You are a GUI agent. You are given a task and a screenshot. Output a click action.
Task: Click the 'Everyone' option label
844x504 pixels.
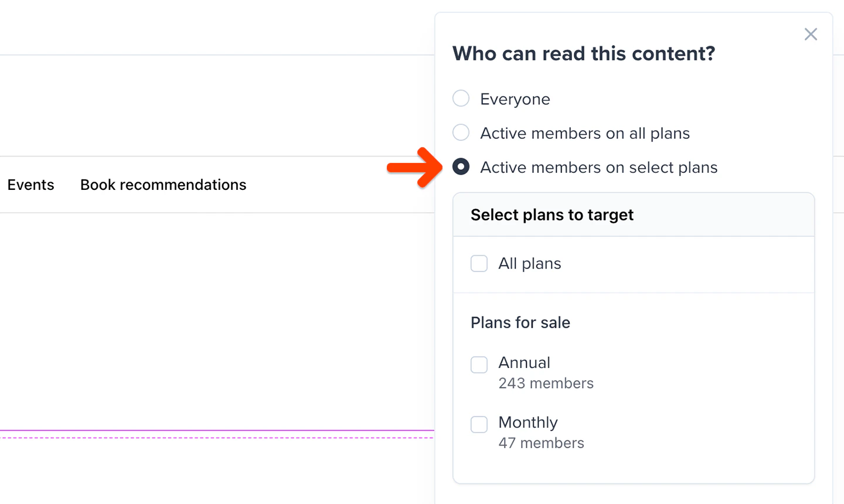point(515,98)
